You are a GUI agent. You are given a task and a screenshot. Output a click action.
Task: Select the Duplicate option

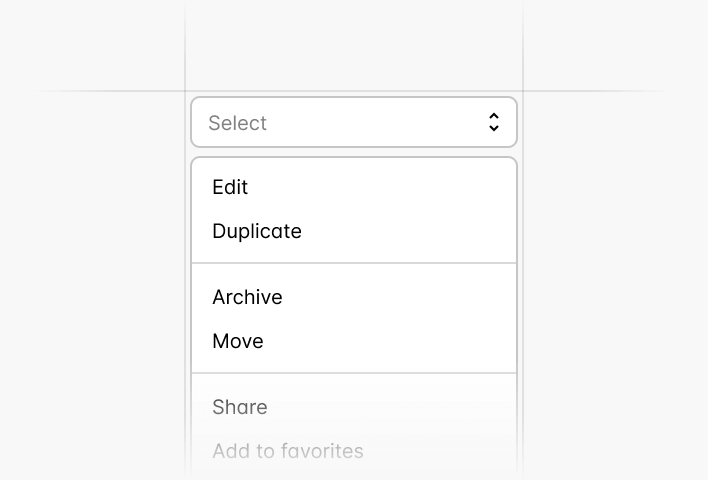tap(257, 231)
